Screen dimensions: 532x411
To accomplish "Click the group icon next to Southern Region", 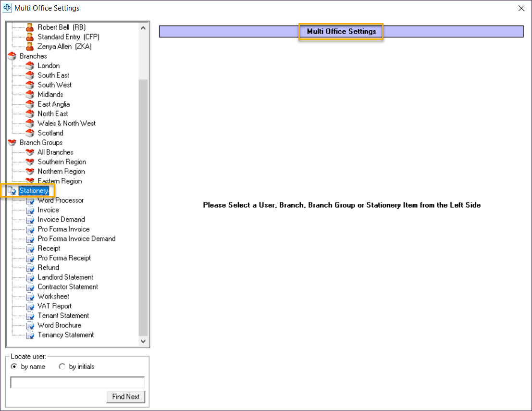I will pyautogui.click(x=30, y=162).
